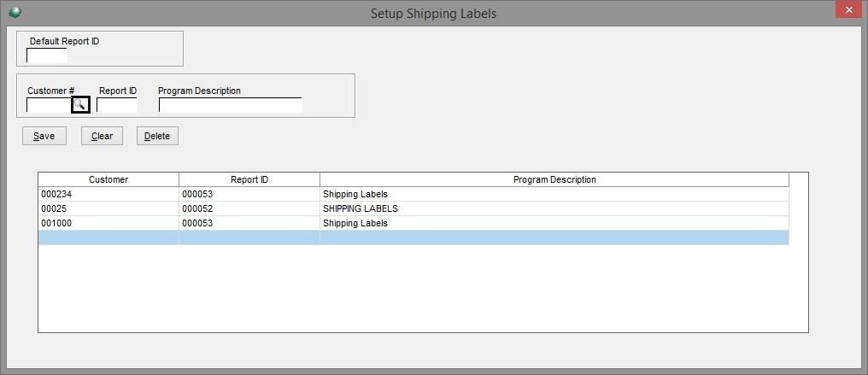Select the Report ID column header
868x375 pixels.
pos(249,179)
